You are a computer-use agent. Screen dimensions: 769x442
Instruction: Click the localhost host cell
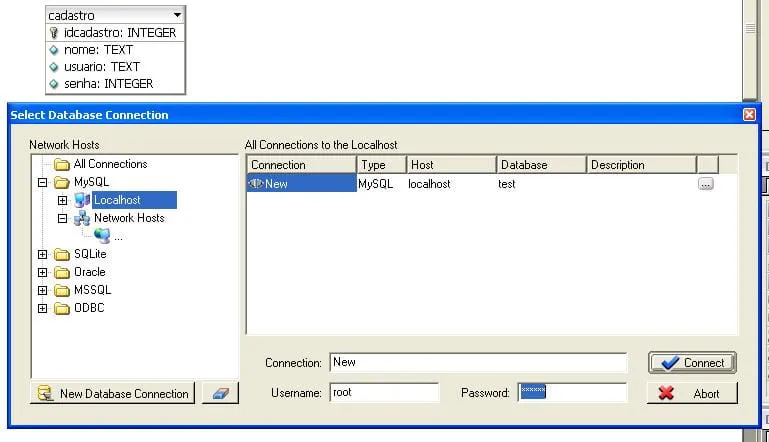coord(429,184)
